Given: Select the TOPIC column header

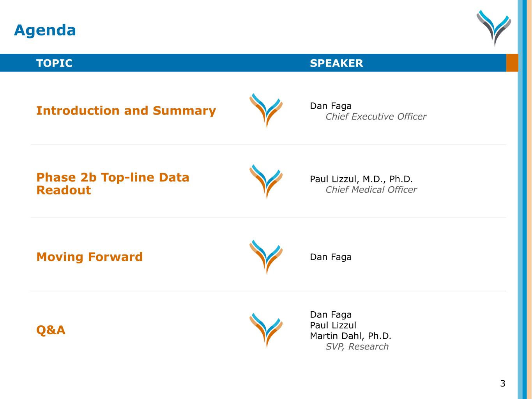Looking at the screenshot, I should [54, 63].
